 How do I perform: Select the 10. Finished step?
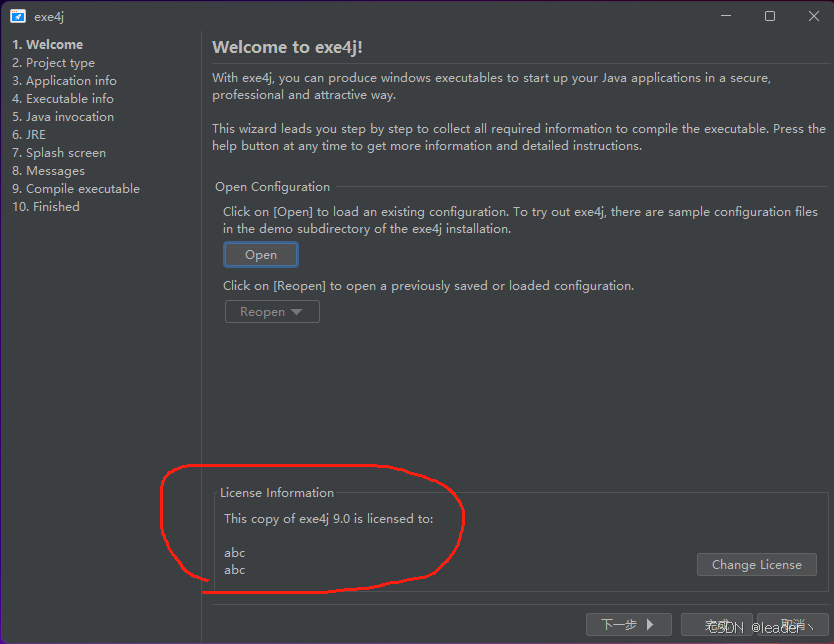click(46, 207)
